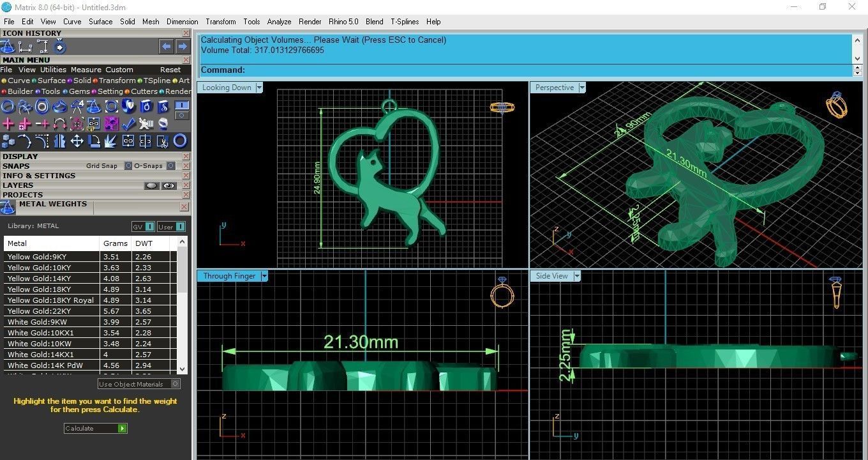Open the Surface menu in the menu bar
Screen dimensions: 868x460
pyautogui.click(x=101, y=22)
